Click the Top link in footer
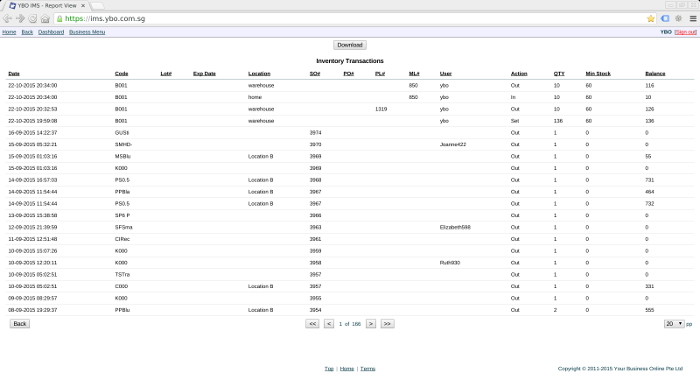 (329, 369)
